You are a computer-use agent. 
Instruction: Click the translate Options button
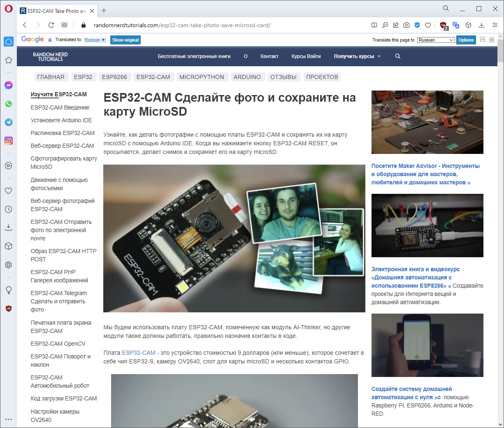click(466, 40)
